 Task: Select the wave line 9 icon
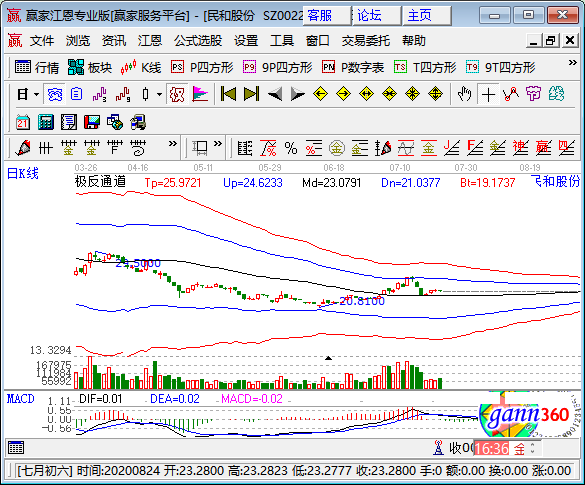pyautogui.click(x=123, y=94)
